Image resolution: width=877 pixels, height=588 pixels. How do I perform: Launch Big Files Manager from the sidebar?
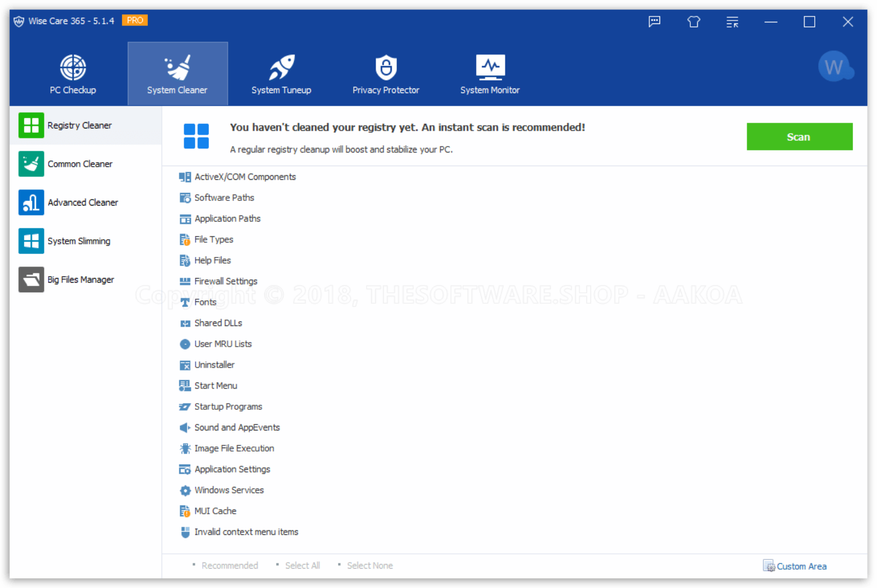pyautogui.click(x=86, y=280)
